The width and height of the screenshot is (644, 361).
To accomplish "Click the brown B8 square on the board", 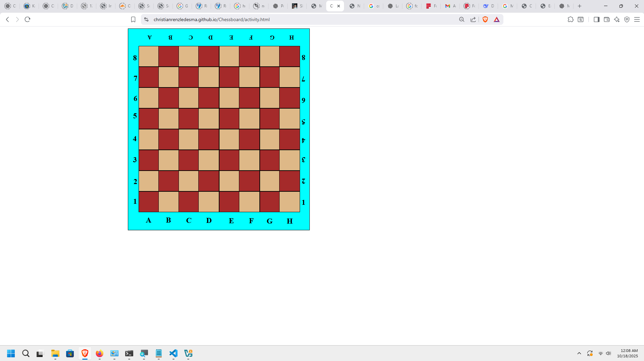I will 169,56.
